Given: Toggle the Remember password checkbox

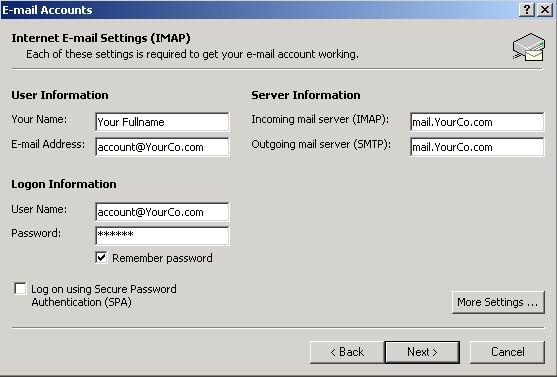Looking at the screenshot, I should (x=101, y=258).
